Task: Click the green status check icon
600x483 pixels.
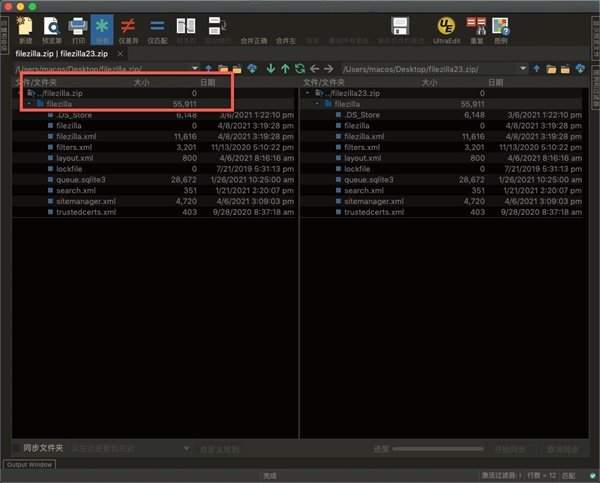Action: click(593, 476)
